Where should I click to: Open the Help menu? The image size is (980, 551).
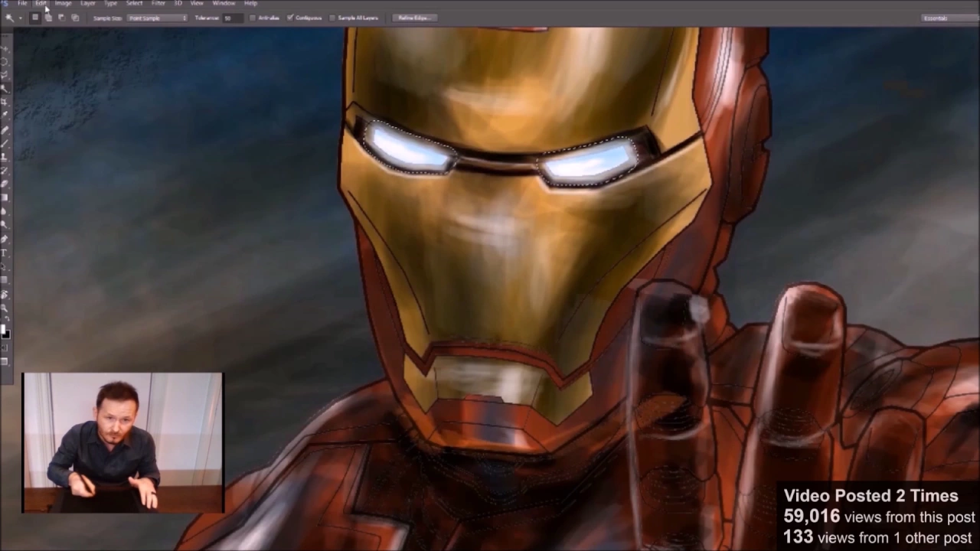click(x=250, y=3)
